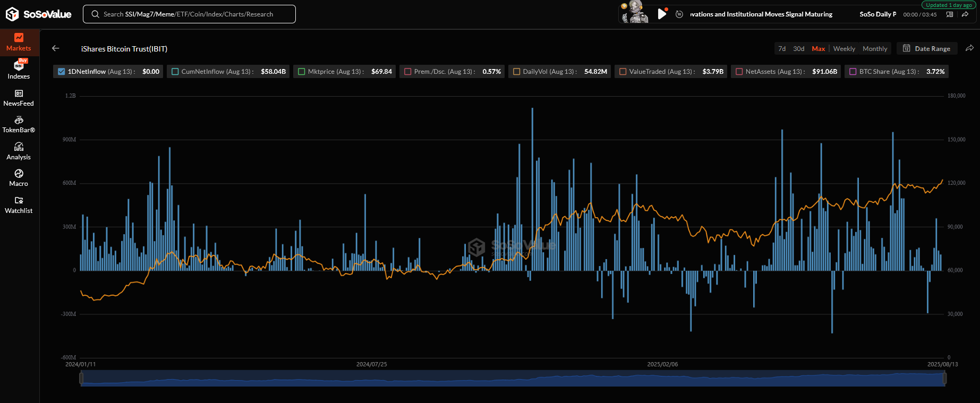Click the 2024/07/25 axis date label
This screenshot has height=403, width=980.
click(x=371, y=364)
